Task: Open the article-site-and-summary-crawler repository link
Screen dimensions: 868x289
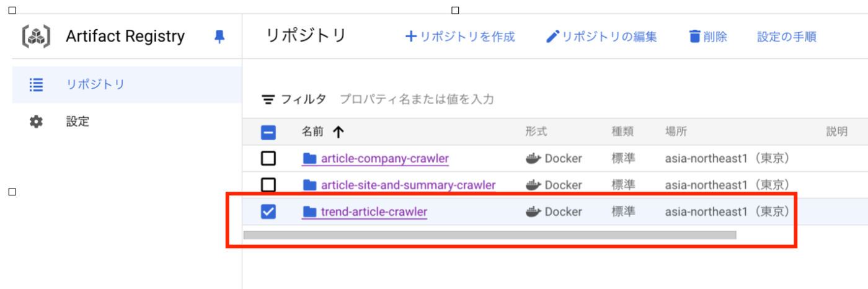Action: (x=408, y=185)
